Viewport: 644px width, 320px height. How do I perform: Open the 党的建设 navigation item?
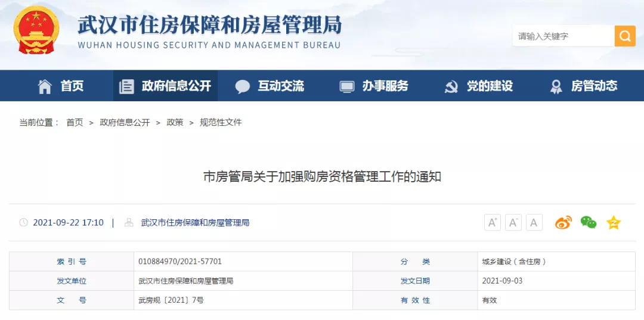[x=490, y=86]
